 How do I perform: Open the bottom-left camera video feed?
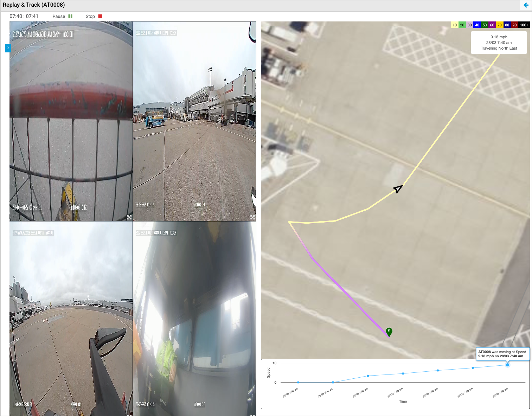coord(71,318)
